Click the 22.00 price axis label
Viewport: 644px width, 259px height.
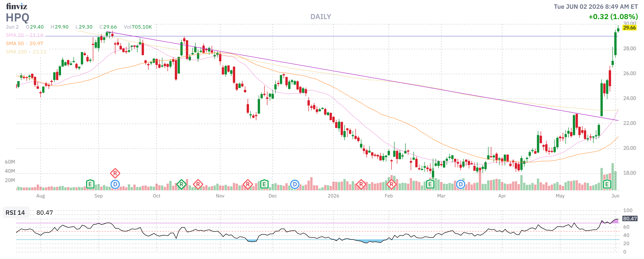coord(629,123)
